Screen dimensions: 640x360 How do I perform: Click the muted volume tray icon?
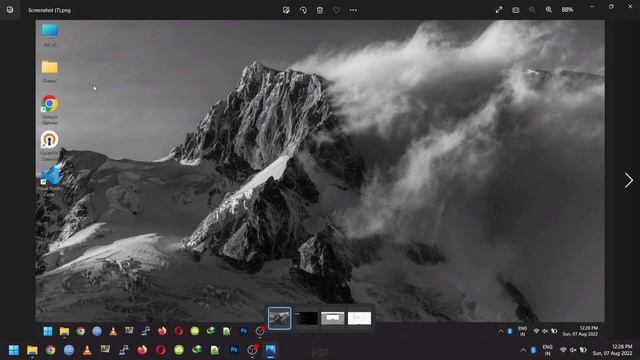point(573,350)
